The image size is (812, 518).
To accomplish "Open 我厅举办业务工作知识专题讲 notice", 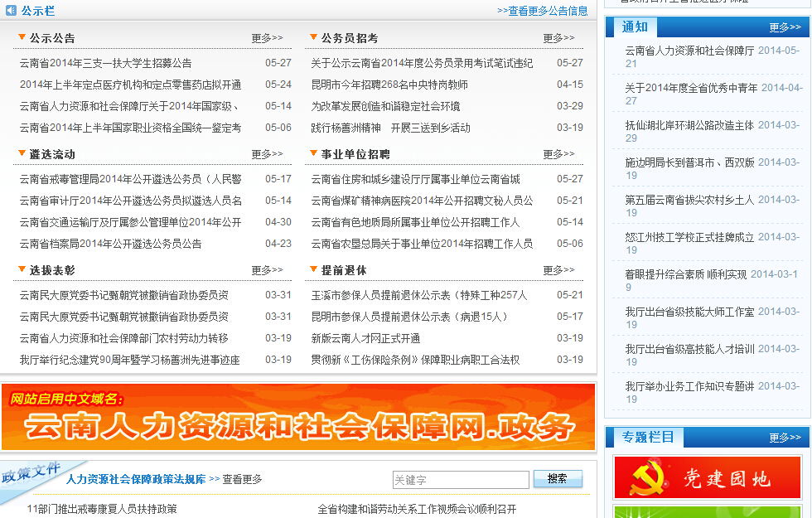I will (689, 386).
